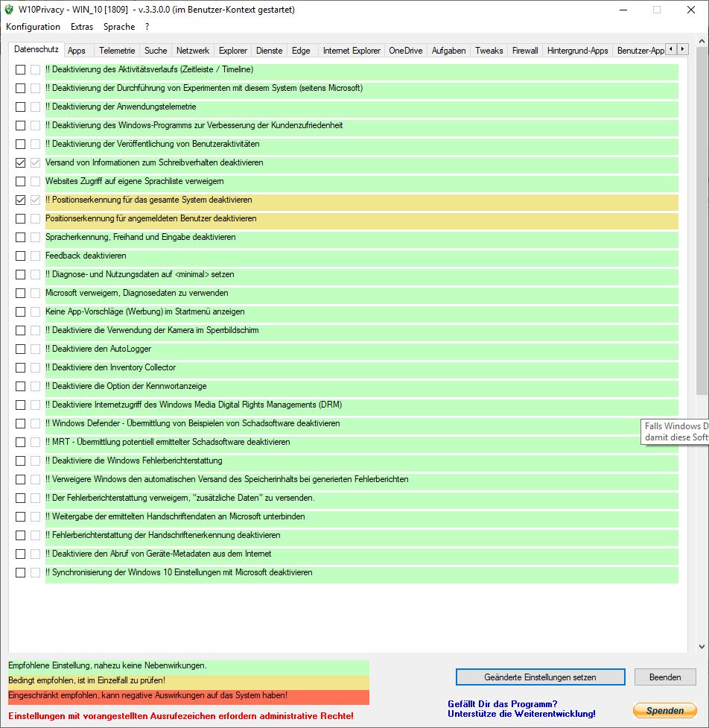Select text 'Spracherkennung, Freihand und Eingabe deaktivieren'

tap(141, 237)
